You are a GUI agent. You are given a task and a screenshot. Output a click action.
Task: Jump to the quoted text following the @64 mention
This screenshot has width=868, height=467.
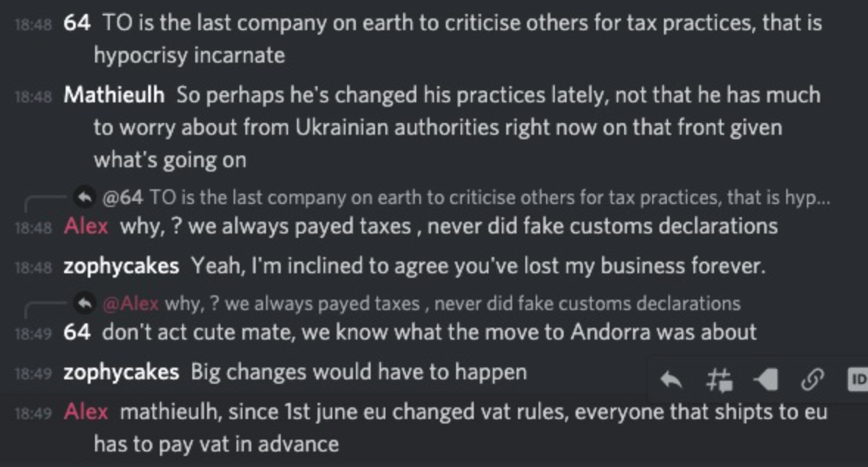tap(486, 197)
